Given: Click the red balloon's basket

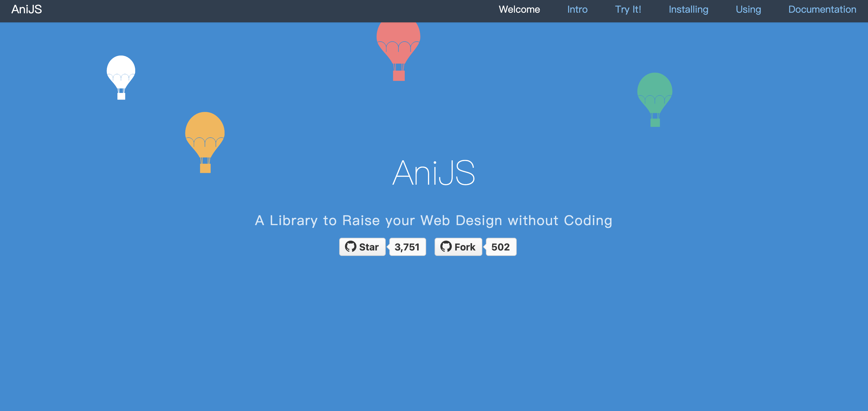Looking at the screenshot, I should (x=399, y=76).
